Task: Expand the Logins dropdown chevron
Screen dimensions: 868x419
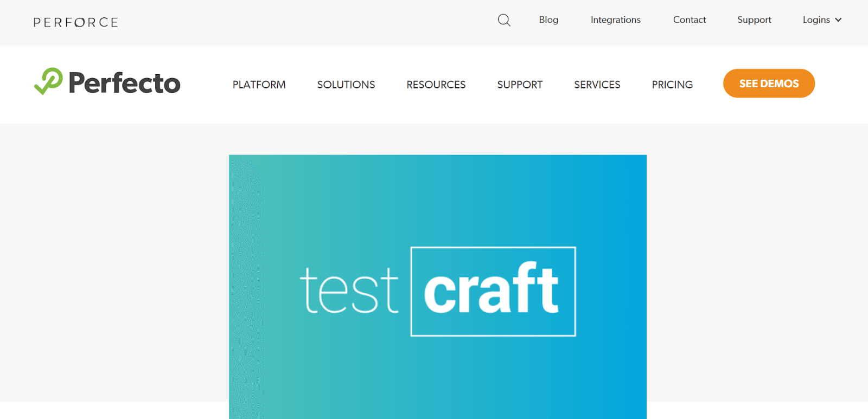Action: pos(838,20)
